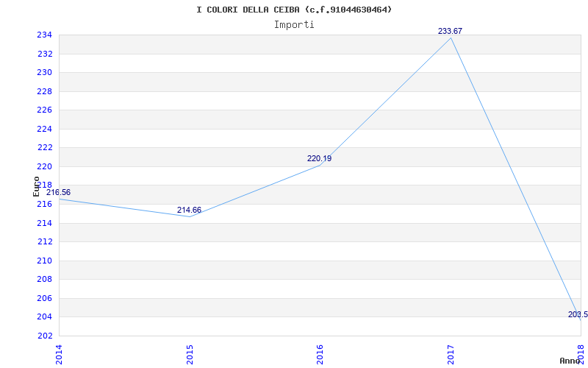Click the 224 y-axis tick label
This screenshot has height=368, width=588.
tap(44, 129)
